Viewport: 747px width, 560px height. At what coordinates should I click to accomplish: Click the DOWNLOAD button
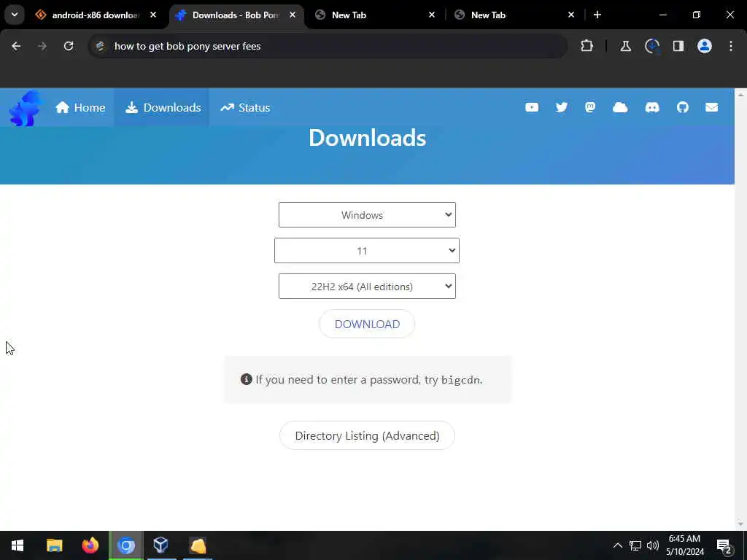coord(367,324)
